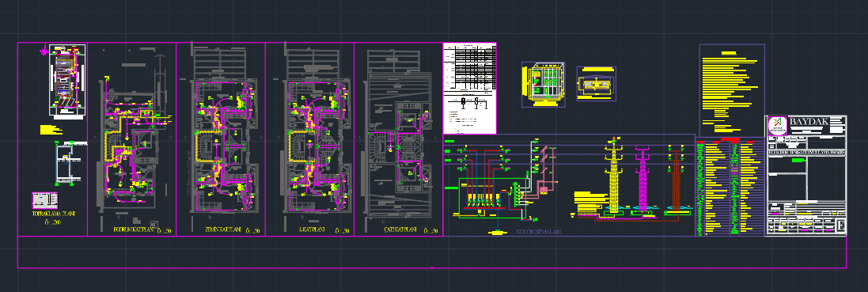
Task: Select the BAYDAK company name in title block
Action: (x=809, y=122)
